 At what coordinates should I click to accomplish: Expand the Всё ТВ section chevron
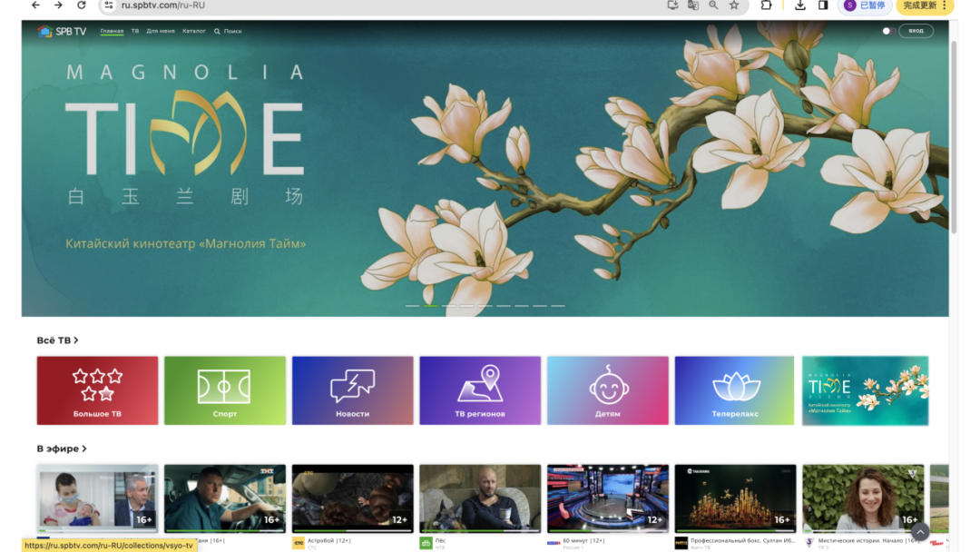pyautogui.click(x=76, y=340)
